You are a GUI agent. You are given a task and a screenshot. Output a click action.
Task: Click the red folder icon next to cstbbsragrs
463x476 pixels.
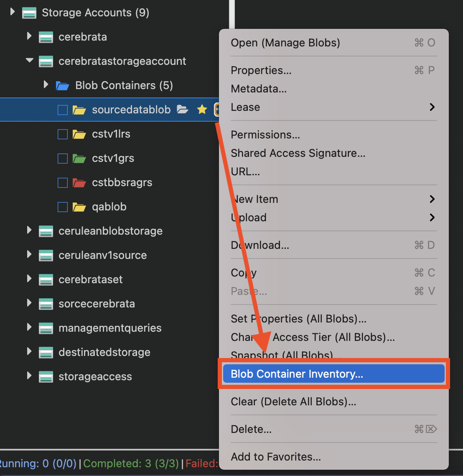point(79,182)
